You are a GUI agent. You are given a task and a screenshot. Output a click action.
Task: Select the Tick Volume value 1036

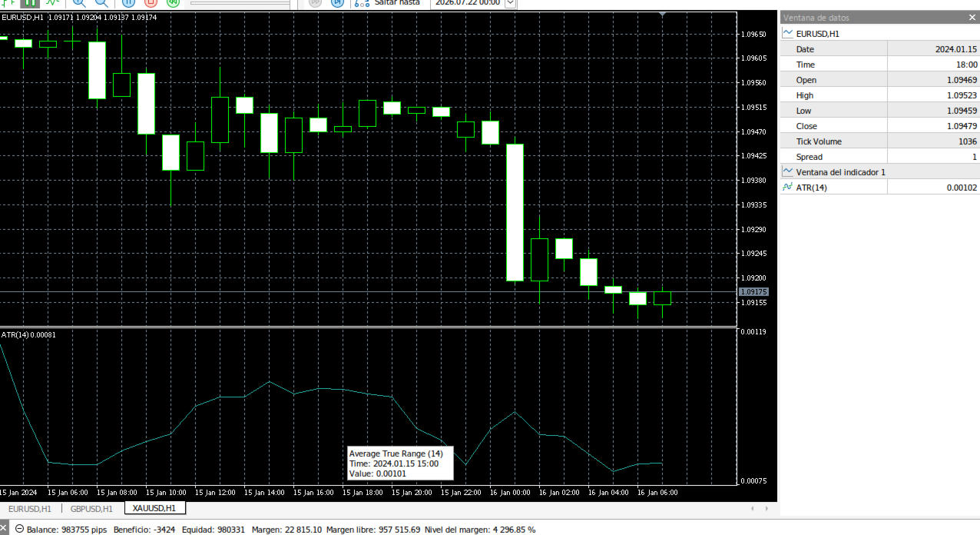pos(968,141)
